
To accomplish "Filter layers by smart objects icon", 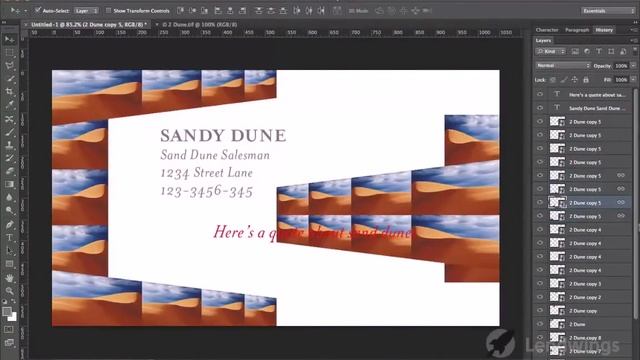I will pyautogui.click(x=623, y=51).
